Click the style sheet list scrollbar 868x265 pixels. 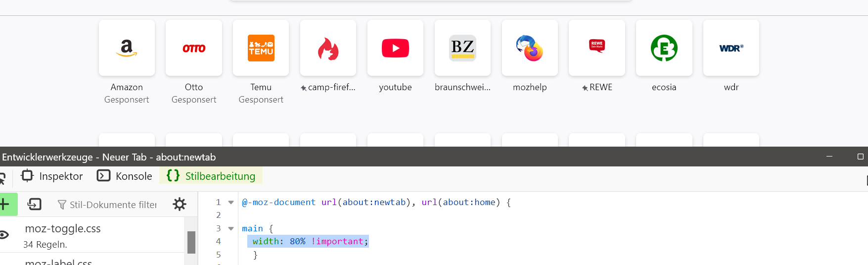pyautogui.click(x=191, y=242)
